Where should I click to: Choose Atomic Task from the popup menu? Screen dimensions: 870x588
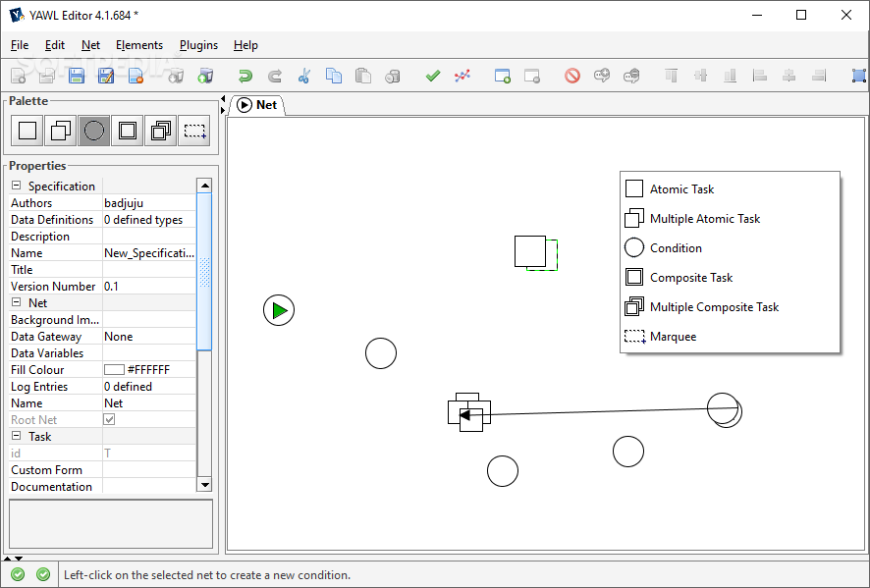tap(730, 189)
